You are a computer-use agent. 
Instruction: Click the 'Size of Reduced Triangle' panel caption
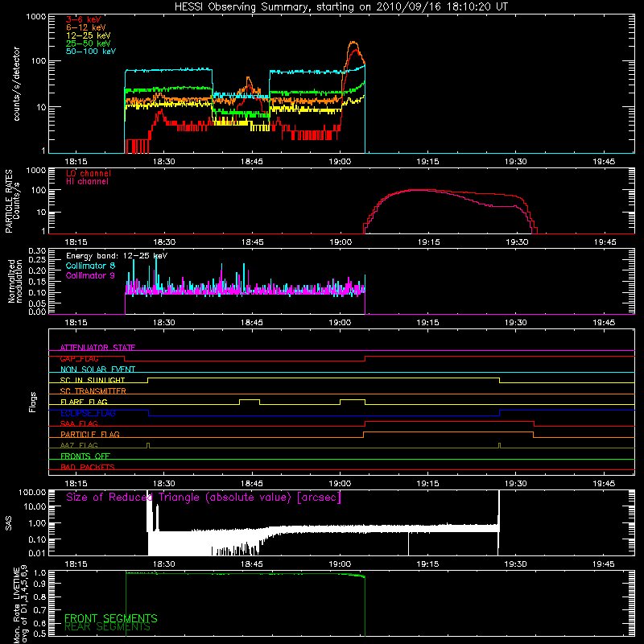pyautogui.click(x=204, y=497)
